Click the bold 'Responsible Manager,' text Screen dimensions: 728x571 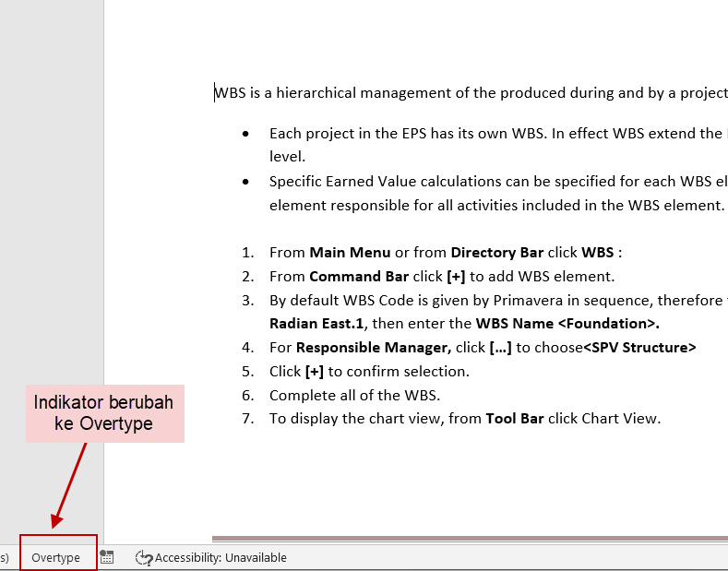coord(373,348)
